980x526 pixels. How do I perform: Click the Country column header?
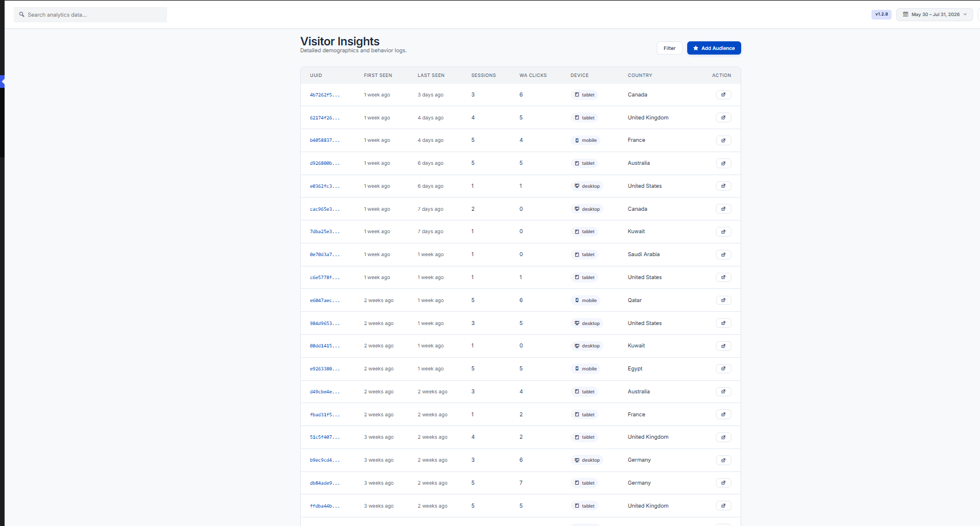[640, 75]
